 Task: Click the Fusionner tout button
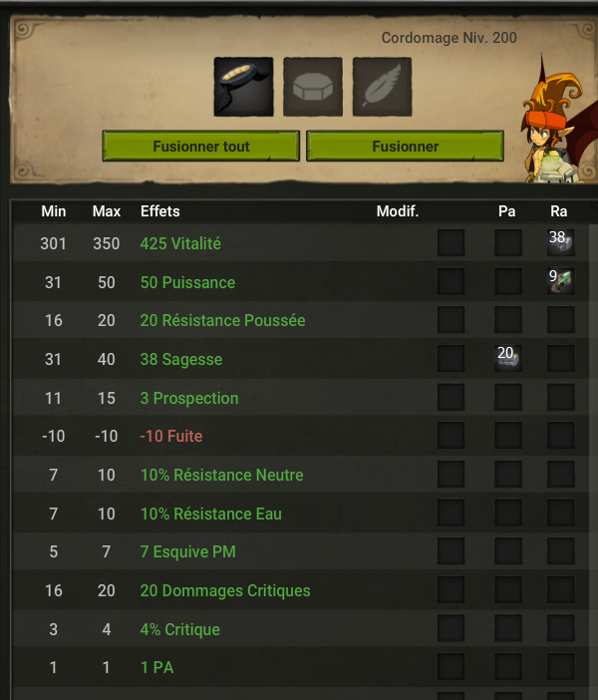coord(200,146)
